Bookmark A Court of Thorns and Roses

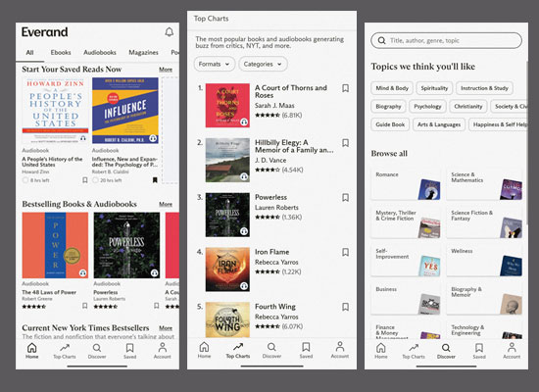[x=346, y=88]
